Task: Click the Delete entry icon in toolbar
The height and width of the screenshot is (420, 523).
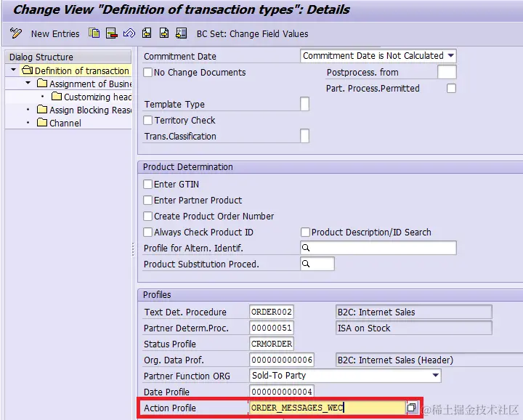Action: pyautogui.click(x=111, y=33)
